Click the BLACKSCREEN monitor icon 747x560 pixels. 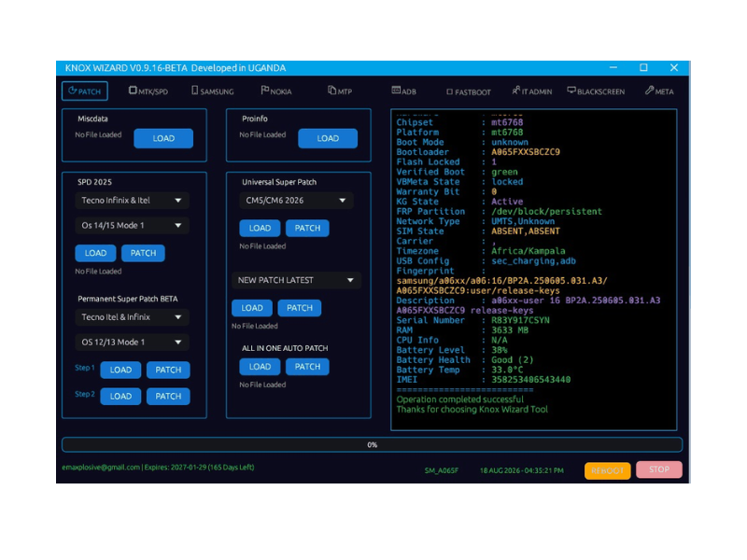(571, 90)
